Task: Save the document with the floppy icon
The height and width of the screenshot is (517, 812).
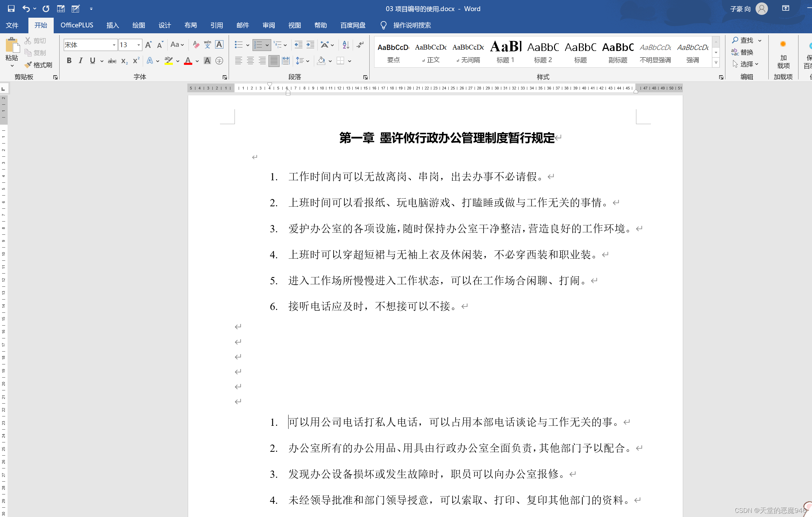Action: 11,9
